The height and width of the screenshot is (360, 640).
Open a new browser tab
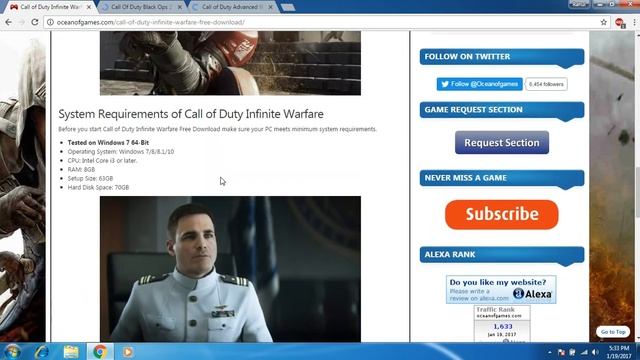(288, 7)
